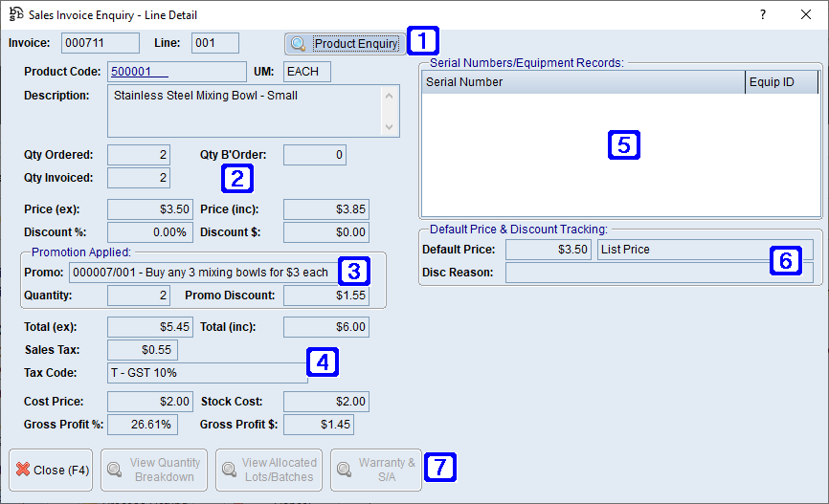Click the Discount % field
Viewport: 829px width, 504px height.
(x=150, y=232)
